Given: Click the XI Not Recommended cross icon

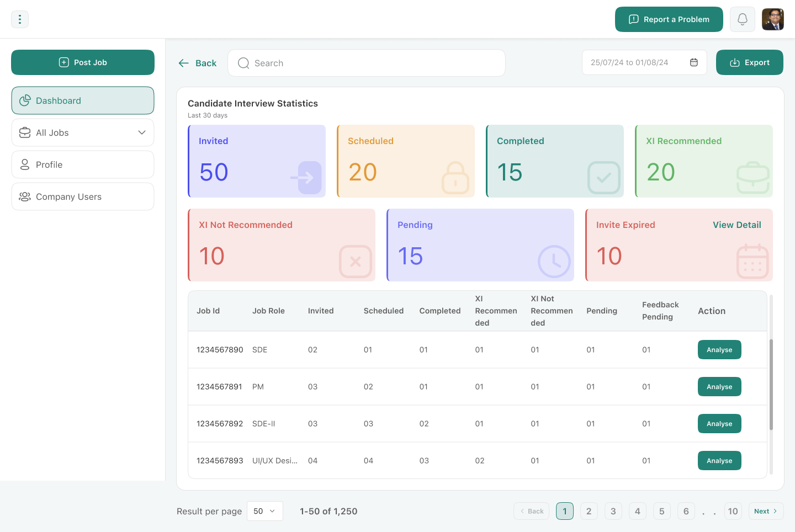Looking at the screenshot, I should point(355,261).
